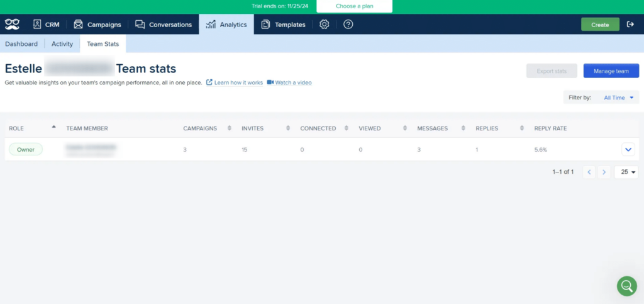Click the mustache-glasses logo icon
This screenshot has height=304, width=644.
coord(12,25)
